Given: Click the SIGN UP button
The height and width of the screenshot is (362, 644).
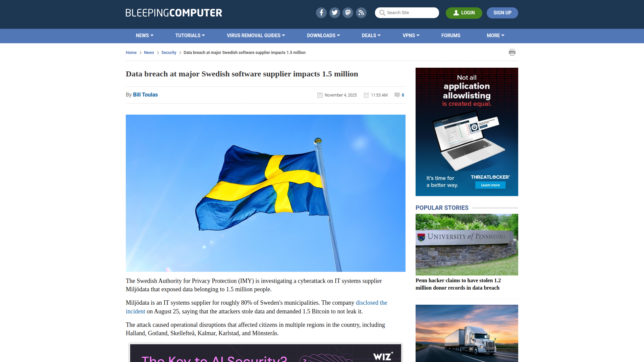Looking at the screenshot, I should point(502,13).
